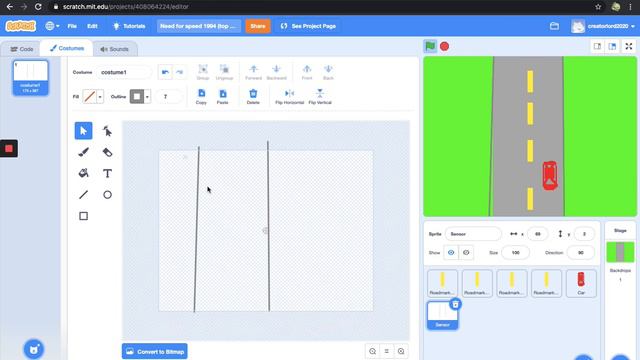The image size is (640, 360).
Task: Click See Project Page
Action: coord(308,26)
